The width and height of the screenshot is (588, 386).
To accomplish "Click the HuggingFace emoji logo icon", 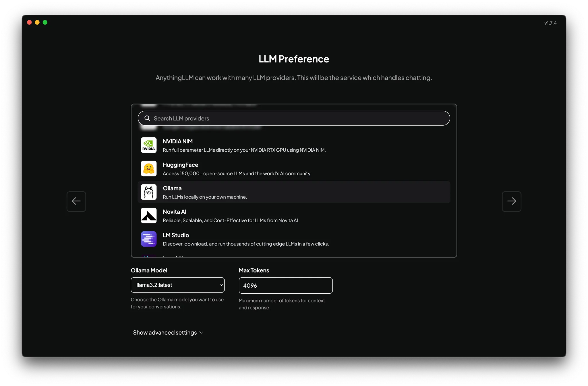I will point(149,169).
